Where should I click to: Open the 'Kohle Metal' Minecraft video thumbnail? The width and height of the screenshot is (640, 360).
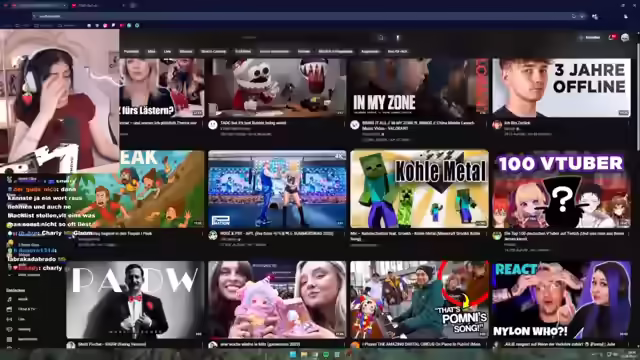click(419, 189)
